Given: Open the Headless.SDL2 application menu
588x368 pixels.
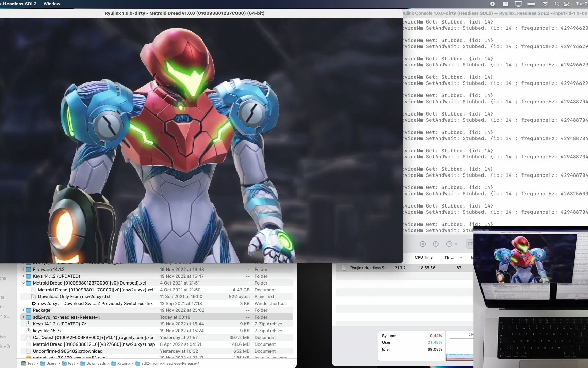Looking at the screenshot, I should [18, 4].
